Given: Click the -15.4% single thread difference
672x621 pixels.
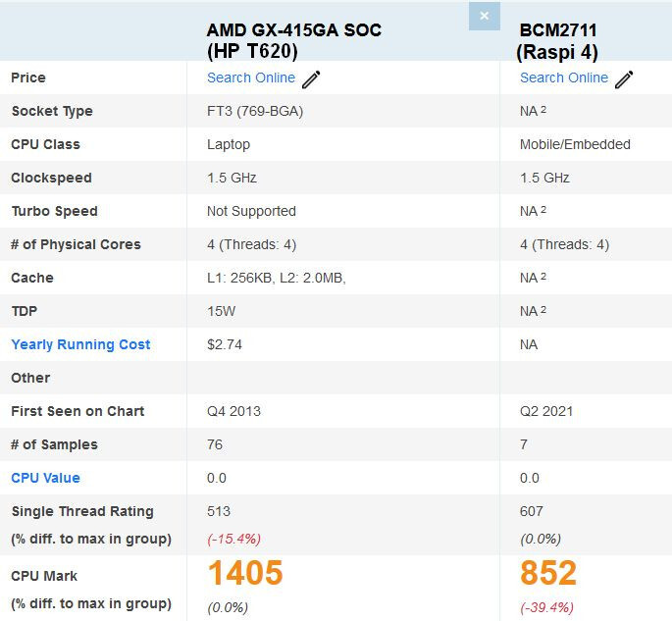Looking at the screenshot, I should coord(234,539).
